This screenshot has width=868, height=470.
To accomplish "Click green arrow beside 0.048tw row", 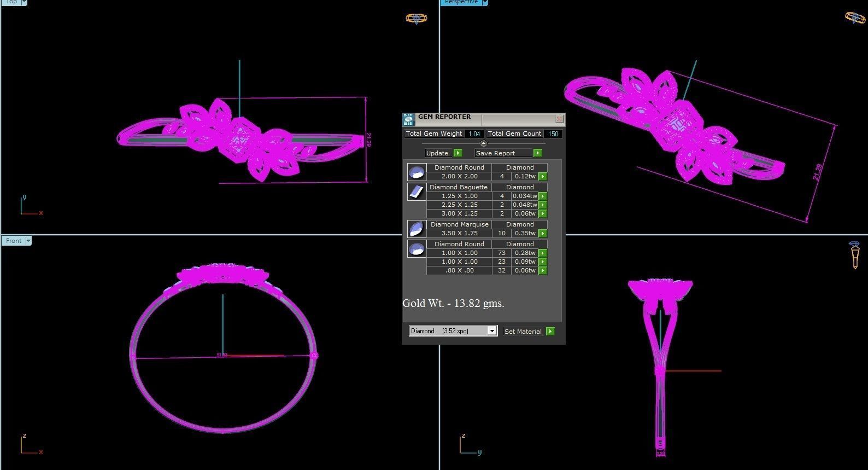I will 543,205.
